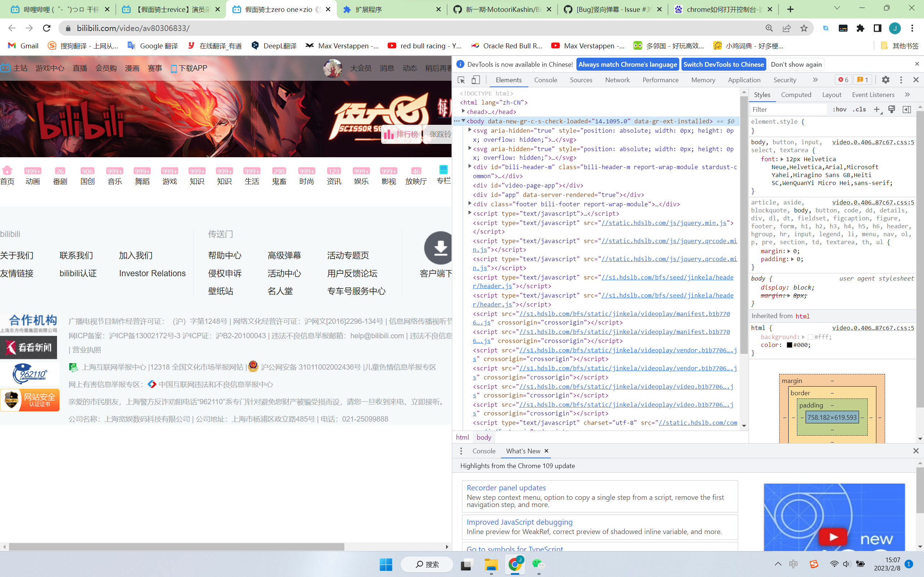Toggle the computed styles sidebar panel
Screen dimensions: 924x577
(906, 110)
